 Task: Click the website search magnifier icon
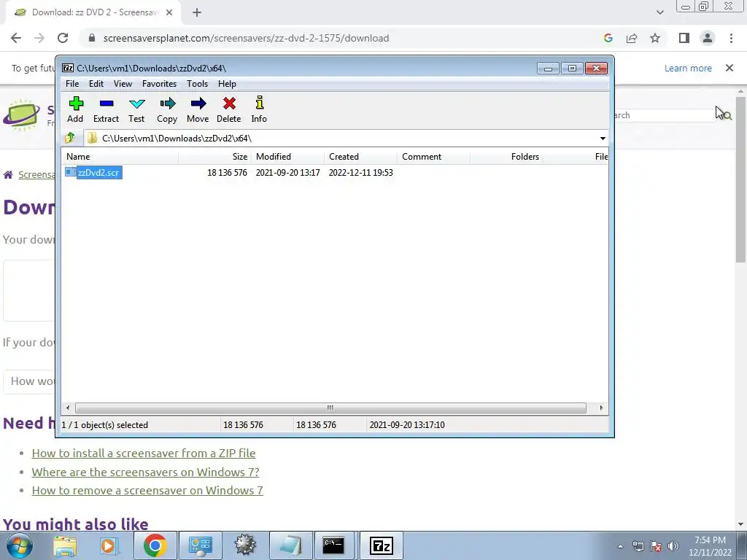point(727,115)
